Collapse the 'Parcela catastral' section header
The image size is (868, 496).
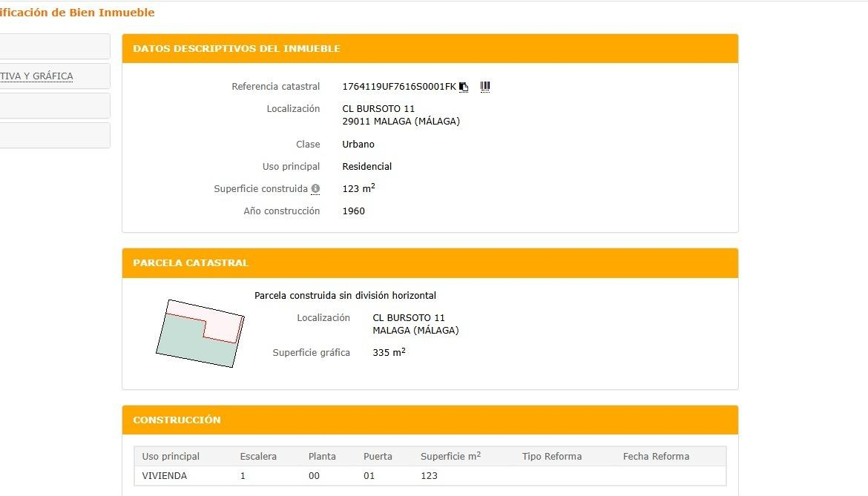(430, 263)
